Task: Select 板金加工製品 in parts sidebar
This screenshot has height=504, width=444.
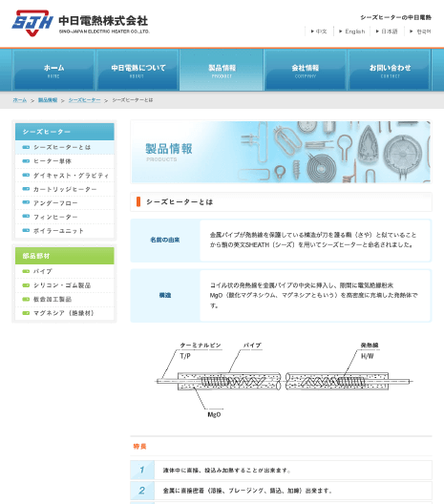Action: (x=65, y=299)
